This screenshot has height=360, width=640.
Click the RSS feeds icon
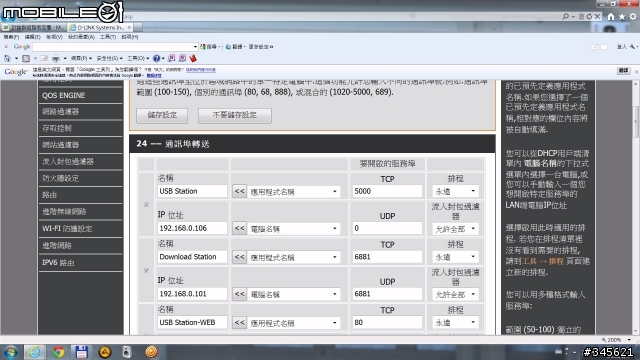(x=26, y=58)
